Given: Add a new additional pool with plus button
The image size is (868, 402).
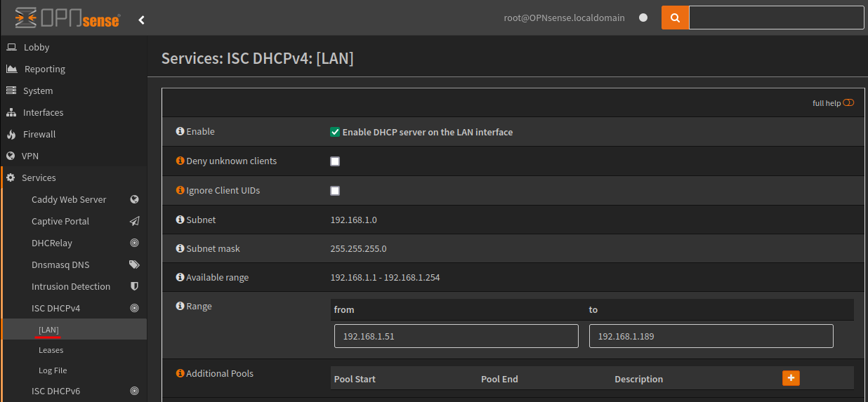Looking at the screenshot, I should point(791,377).
